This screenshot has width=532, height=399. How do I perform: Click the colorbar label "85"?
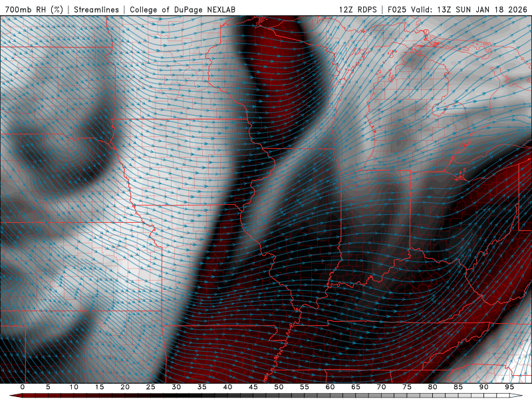pyautogui.click(x=458, y=387)
